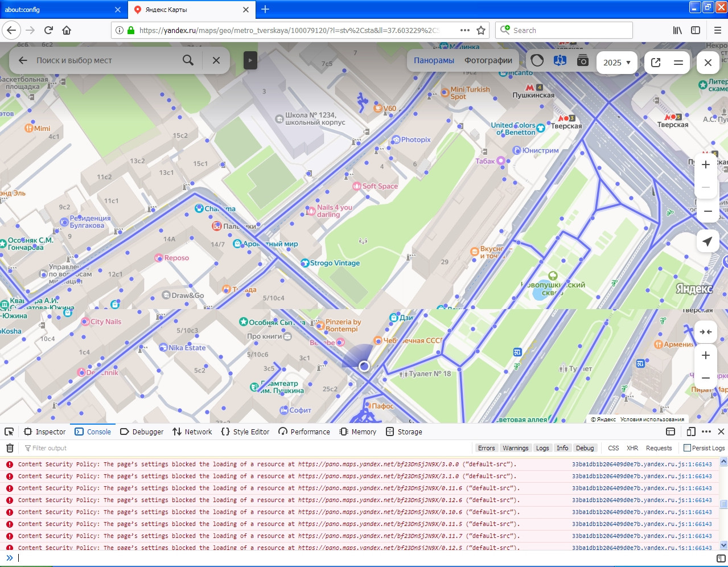Open the devtools three-dot options menu
Viewport: 728px width, 567px height.
[x=706, y=432]
